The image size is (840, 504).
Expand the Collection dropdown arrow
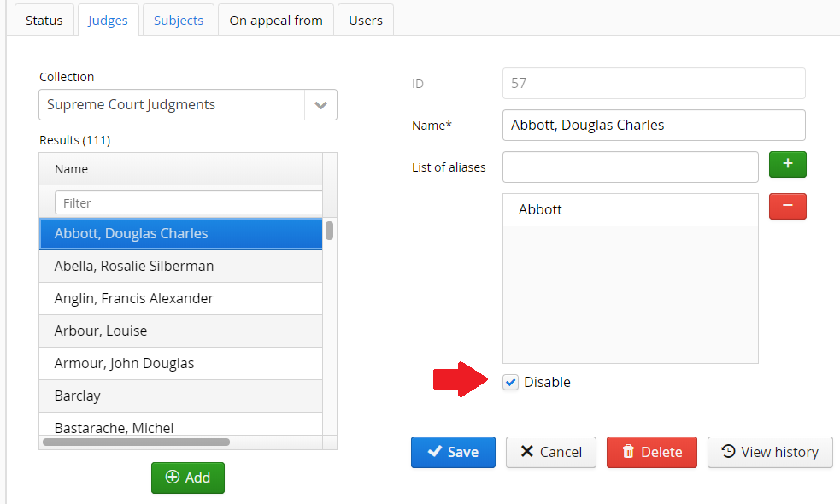click(x=320, y=105)
